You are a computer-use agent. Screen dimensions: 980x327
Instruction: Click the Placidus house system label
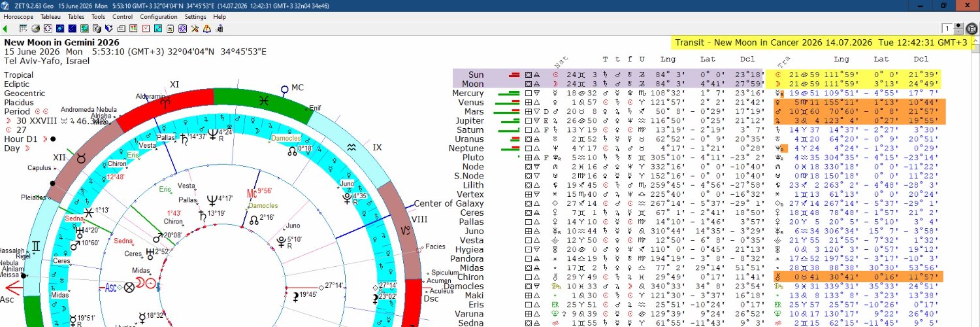point(20,103)
